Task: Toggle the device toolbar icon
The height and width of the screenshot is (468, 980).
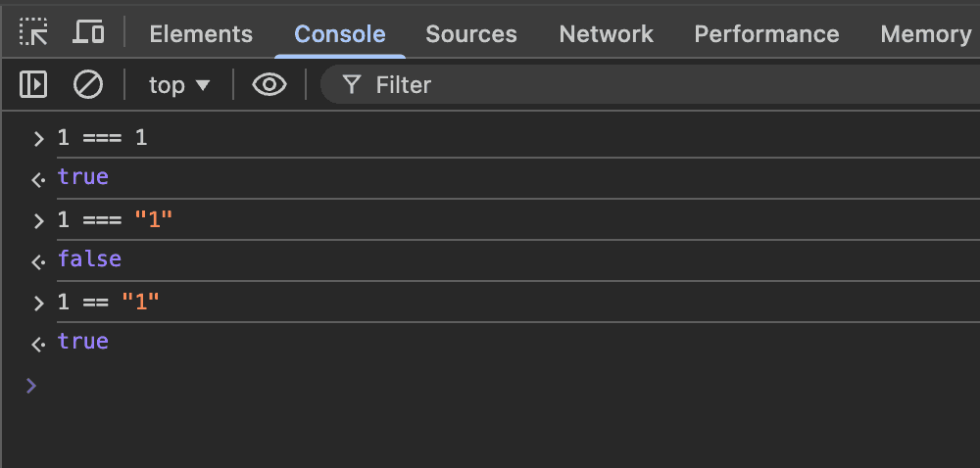Action: tap(89, 33)
